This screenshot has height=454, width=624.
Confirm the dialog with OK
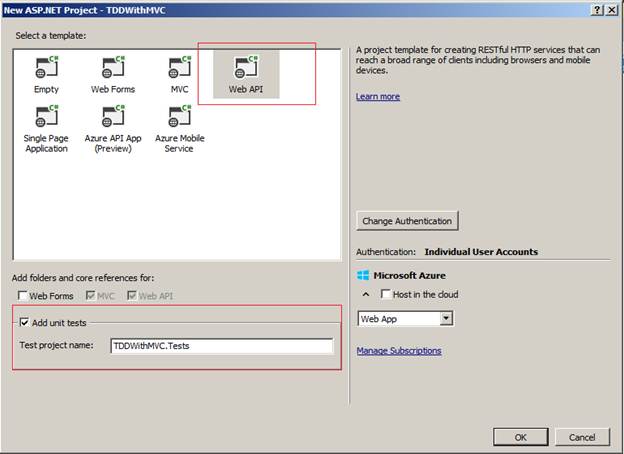tap(521, 437)
